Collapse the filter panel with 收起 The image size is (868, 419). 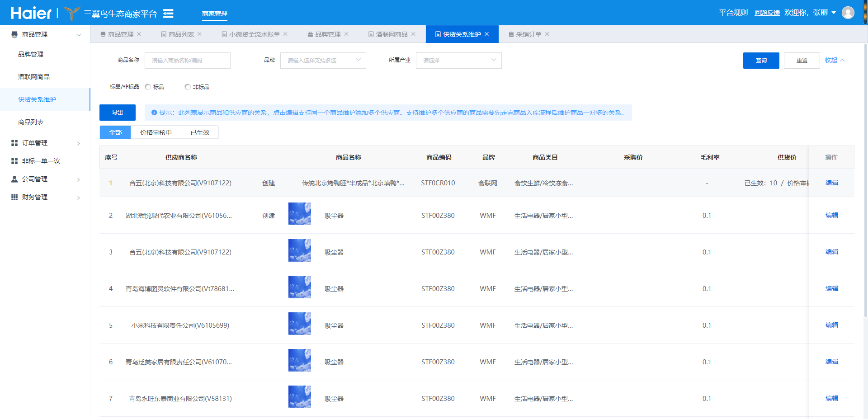pyautogui.click(x=835, y=60)
